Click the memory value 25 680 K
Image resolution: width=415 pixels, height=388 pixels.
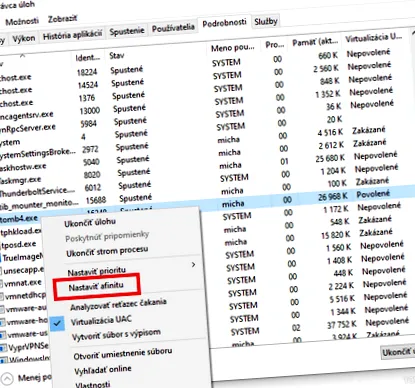[x=330, y=158]
